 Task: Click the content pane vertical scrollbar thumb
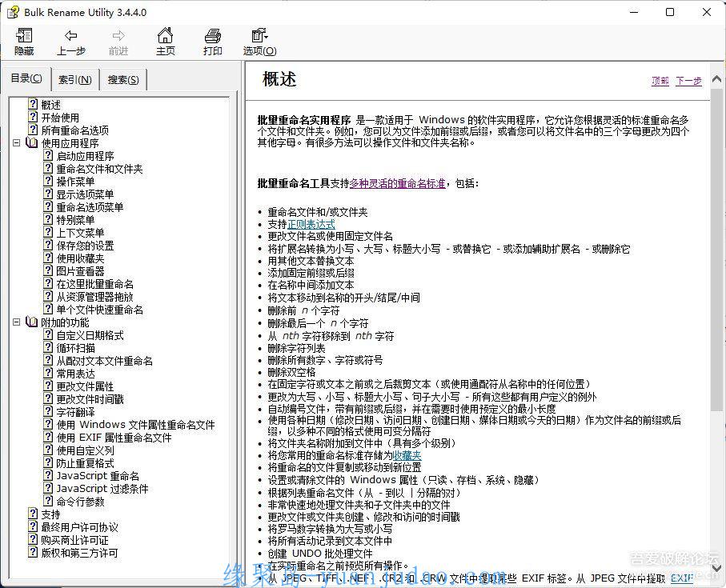[x=716, y=249]
